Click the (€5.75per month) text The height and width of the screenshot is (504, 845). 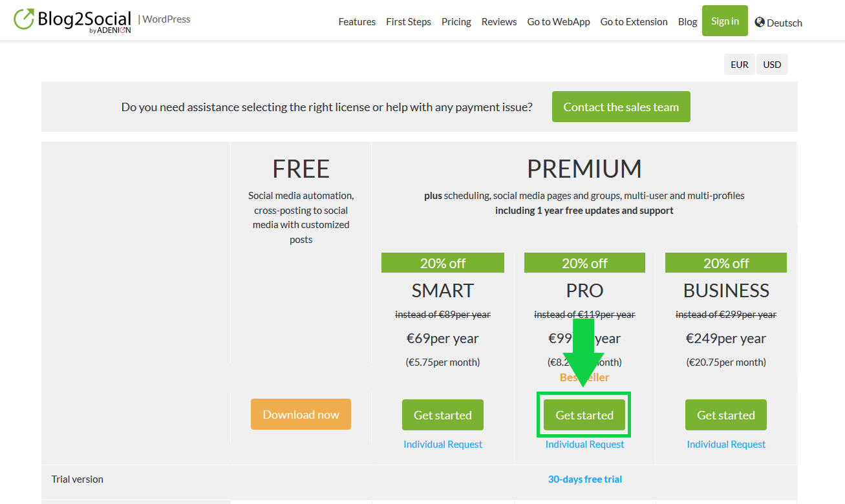click(443, 362)
